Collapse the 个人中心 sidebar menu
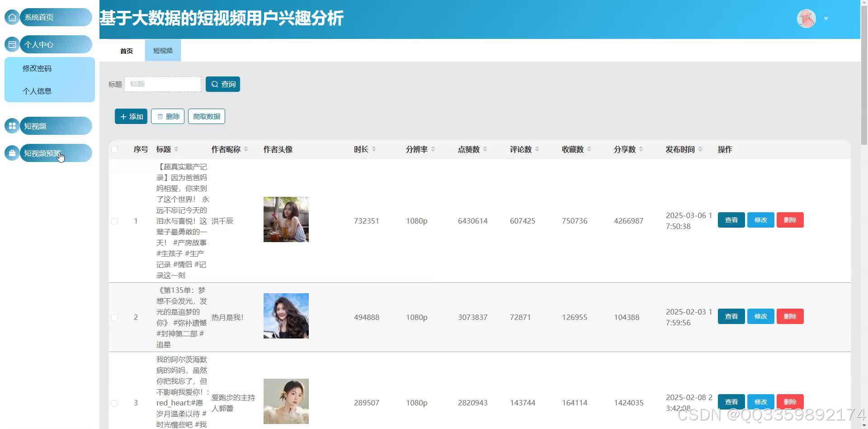868x429 pixels. [x=56, y=44]
